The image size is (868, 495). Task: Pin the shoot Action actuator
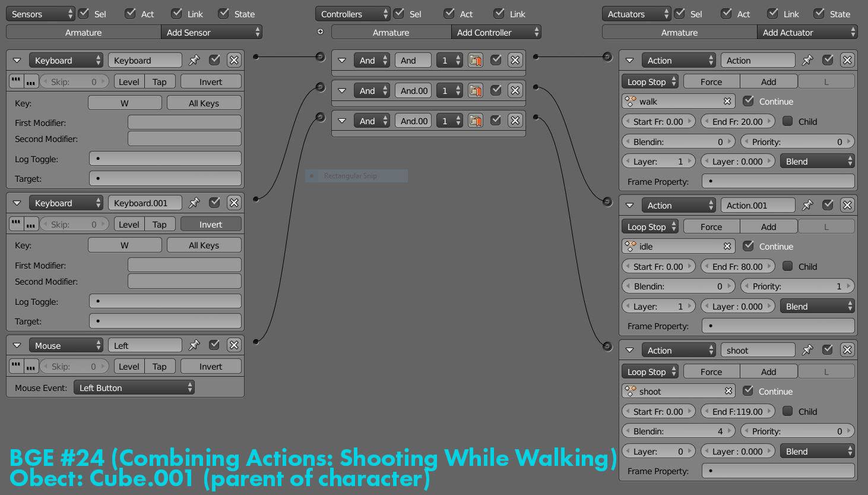pos(807,350)
